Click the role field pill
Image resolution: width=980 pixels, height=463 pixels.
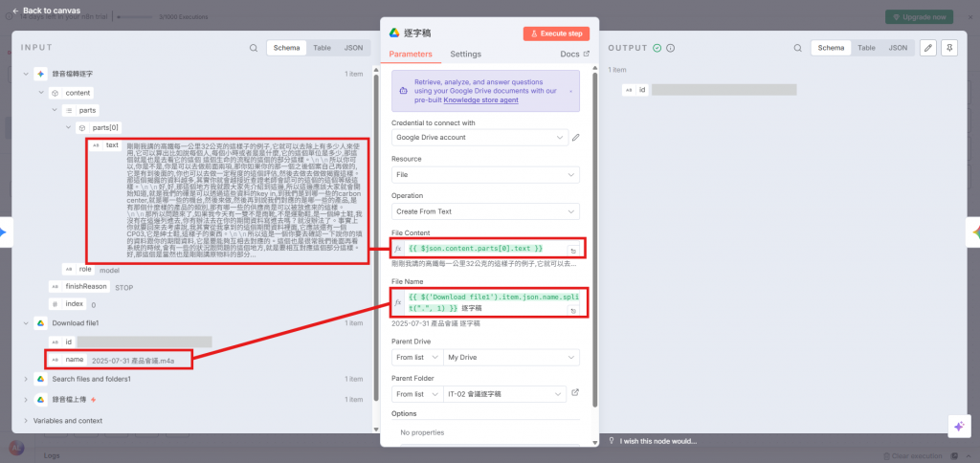[x=78, y=270]
